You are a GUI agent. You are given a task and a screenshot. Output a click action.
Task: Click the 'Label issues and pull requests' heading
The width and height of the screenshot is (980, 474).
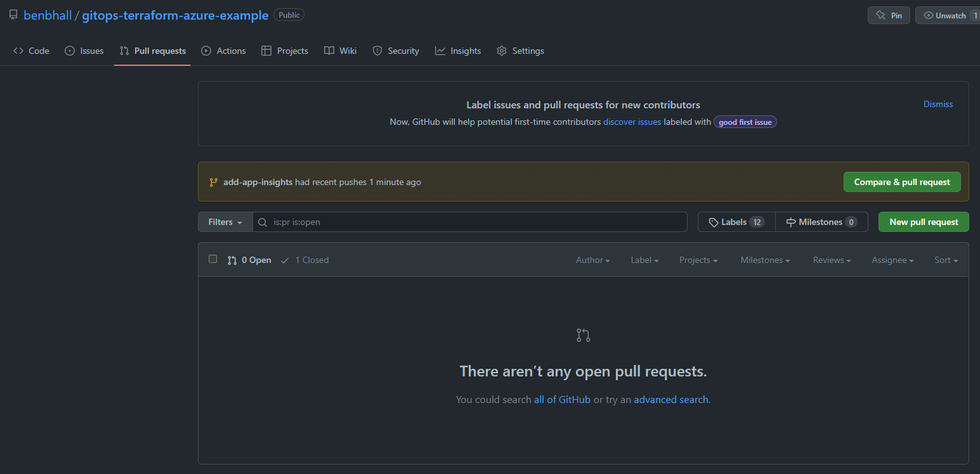coord(583,105)
